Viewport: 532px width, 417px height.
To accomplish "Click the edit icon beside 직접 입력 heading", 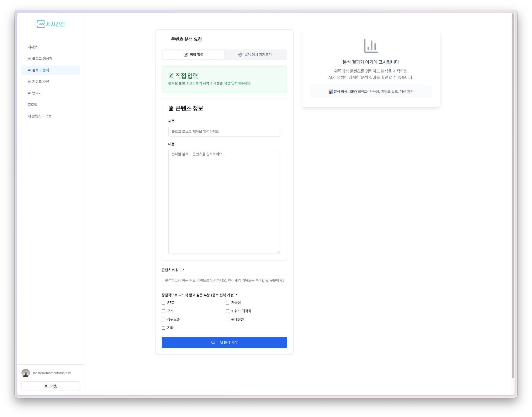I will (171, 76).
